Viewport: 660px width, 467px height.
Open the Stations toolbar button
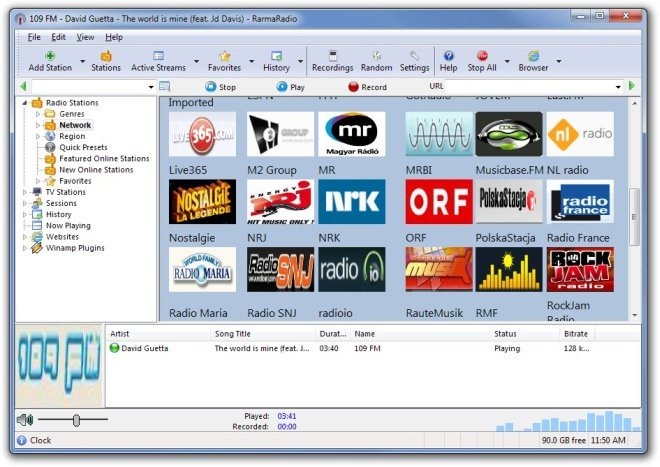coord(106,61)
